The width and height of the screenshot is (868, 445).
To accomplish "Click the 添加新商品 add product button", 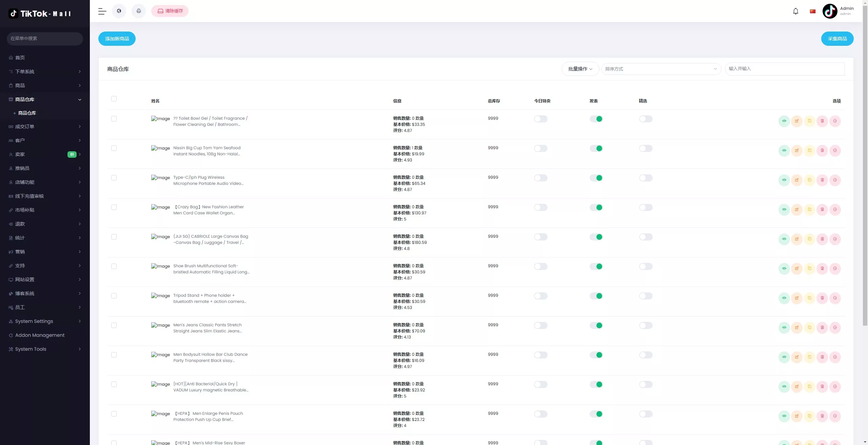I will tap(117, 39).
